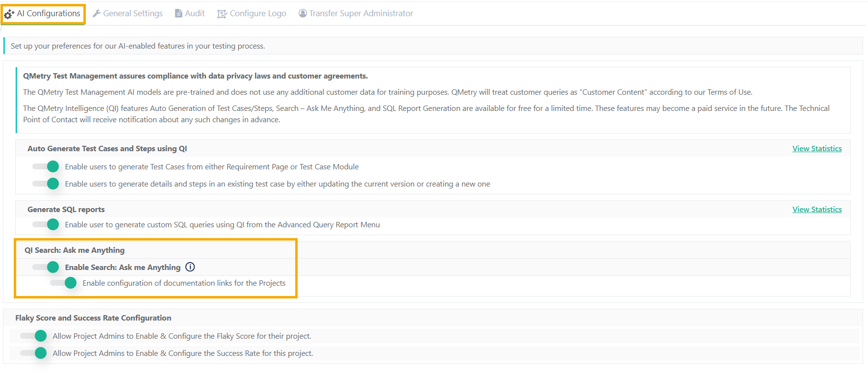Toggle custom SQL query generation switch
Screen dimensions: 868x377
(x=46, y=225)
